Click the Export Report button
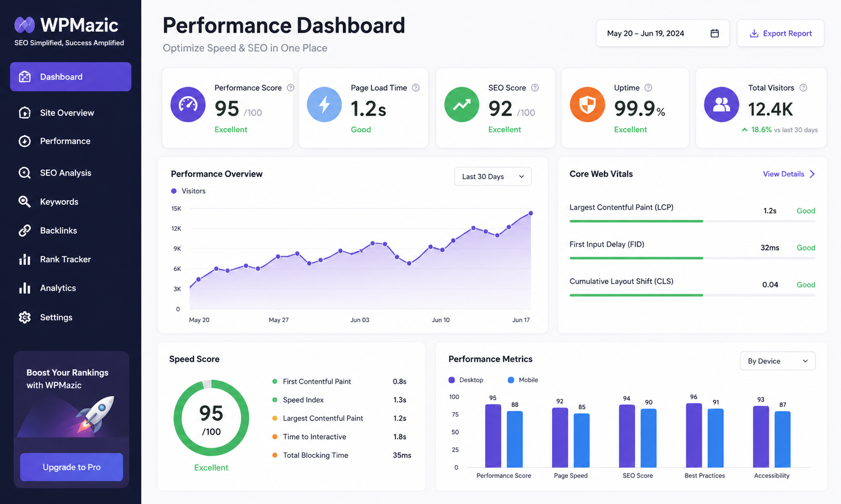This screenshot has width=841, height=504. pos(780,33)
